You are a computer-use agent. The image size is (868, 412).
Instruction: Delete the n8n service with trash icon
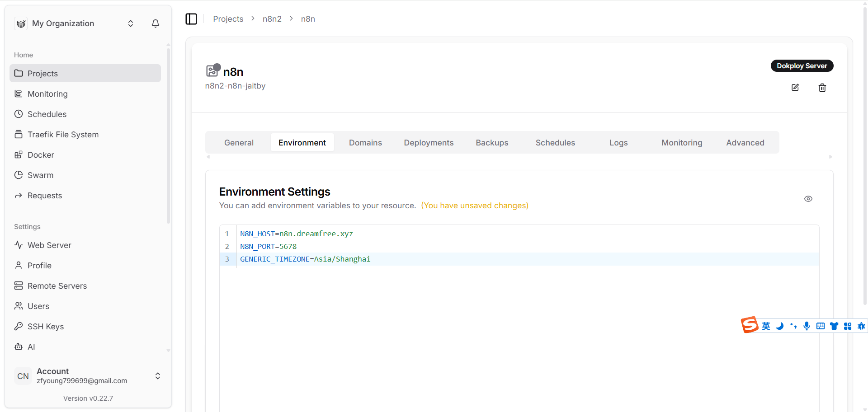822,88
